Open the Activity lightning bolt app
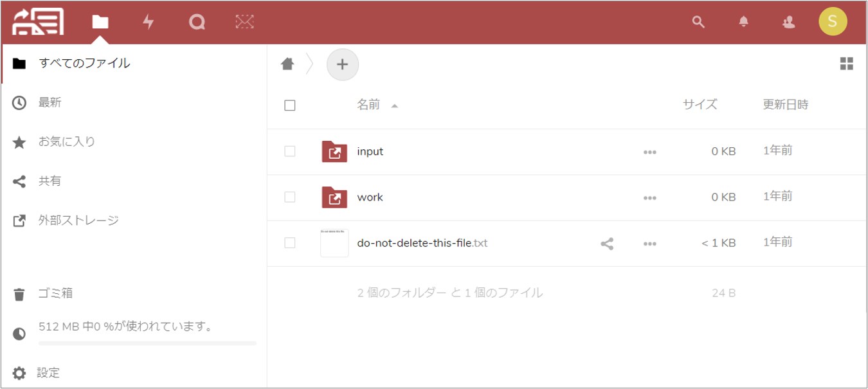Viewport: 868px width, 389px height. [x=149, y=23]
